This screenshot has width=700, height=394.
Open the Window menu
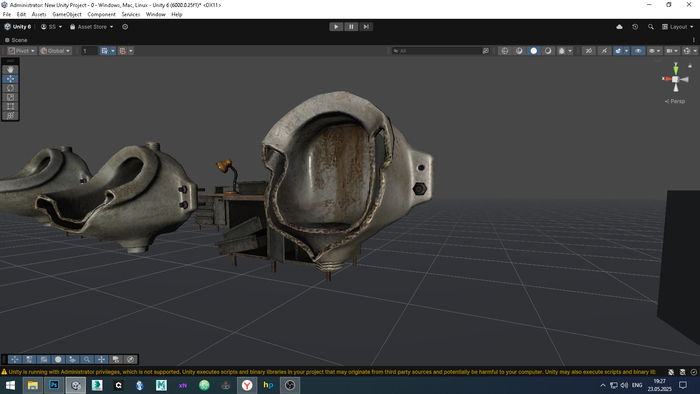coord(155,14)
